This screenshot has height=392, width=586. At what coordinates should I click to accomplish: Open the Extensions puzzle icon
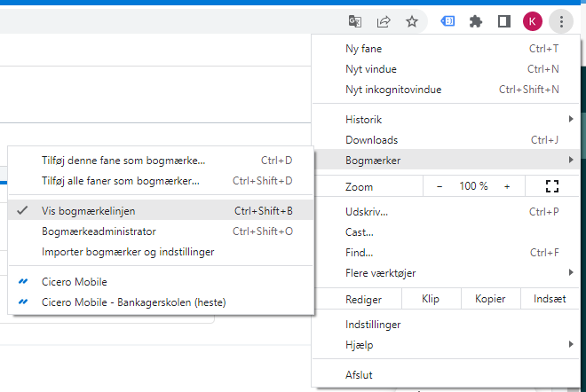pyautogui.click(x=476, y=21)
